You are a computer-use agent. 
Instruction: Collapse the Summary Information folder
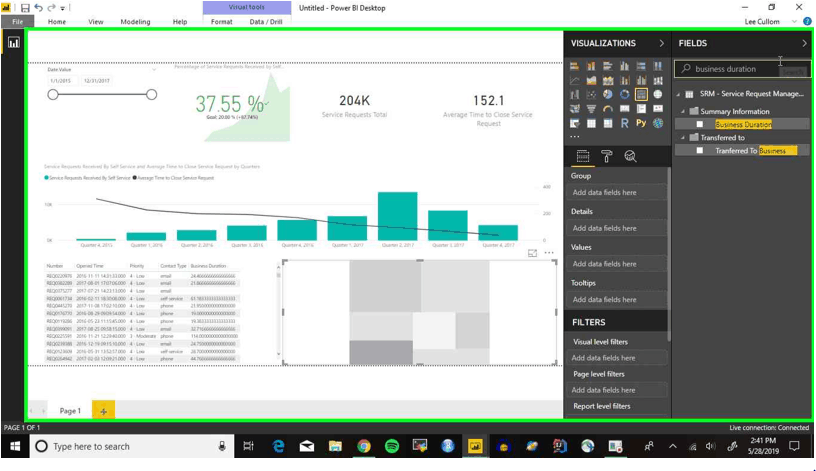pyautogui.click(x=683, y=111)
